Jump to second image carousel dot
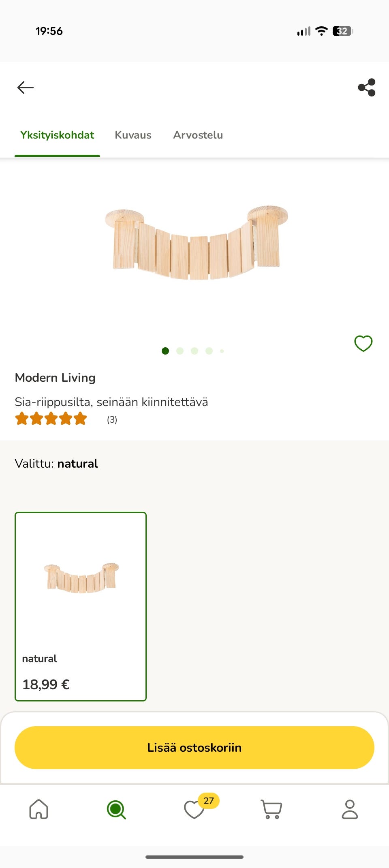The width and height of the screenshot is (389, 868). click(x=180, y=351)
